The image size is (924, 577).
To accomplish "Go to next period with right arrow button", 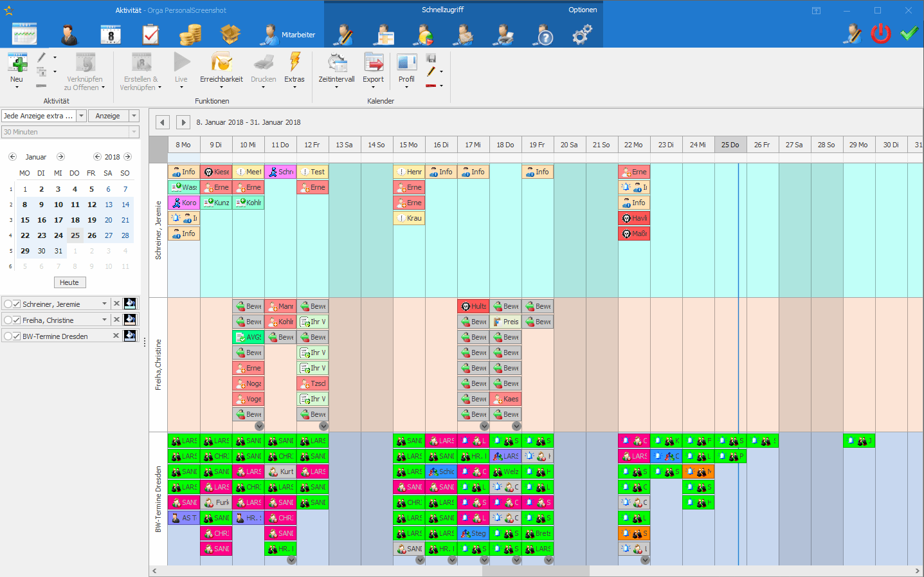I will click(x=183, y=122).
